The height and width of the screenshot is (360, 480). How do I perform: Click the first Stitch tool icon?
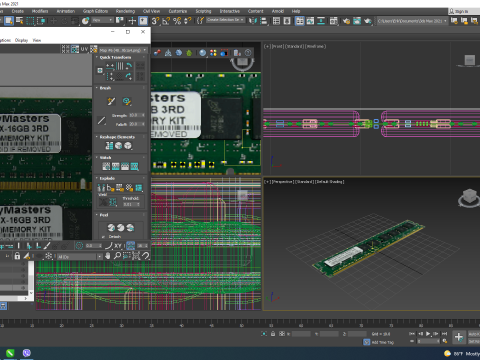coord(106,166)
